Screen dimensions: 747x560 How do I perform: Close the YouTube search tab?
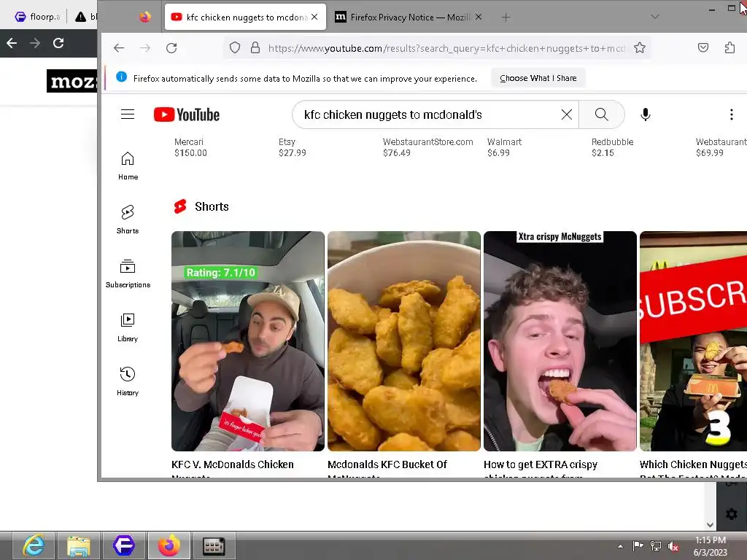314,17
